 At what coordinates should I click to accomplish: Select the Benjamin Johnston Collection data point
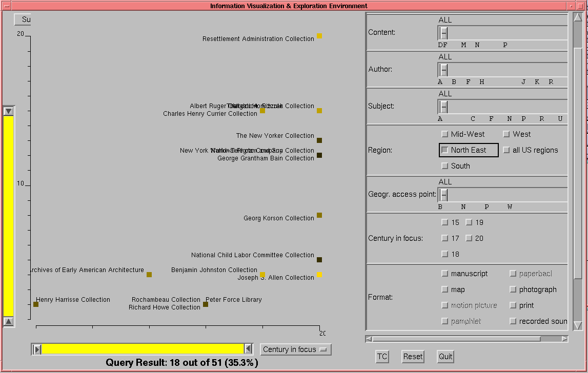coord(262,275)
